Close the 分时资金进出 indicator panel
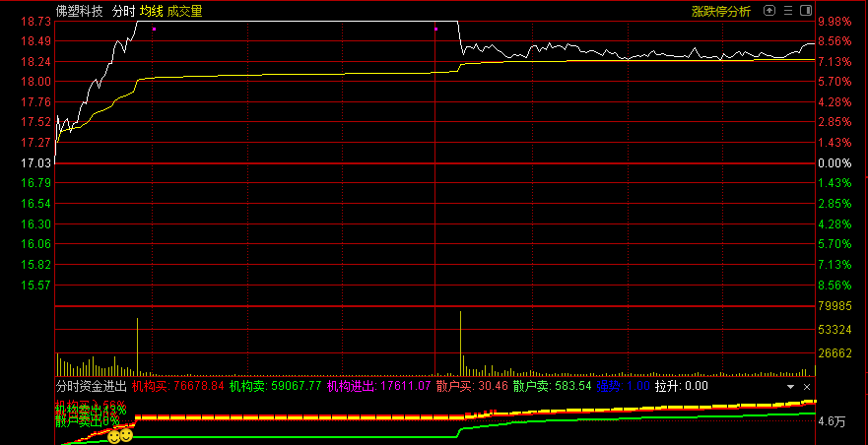This screenshot has height=445, width=868. (x=806, y=388)
